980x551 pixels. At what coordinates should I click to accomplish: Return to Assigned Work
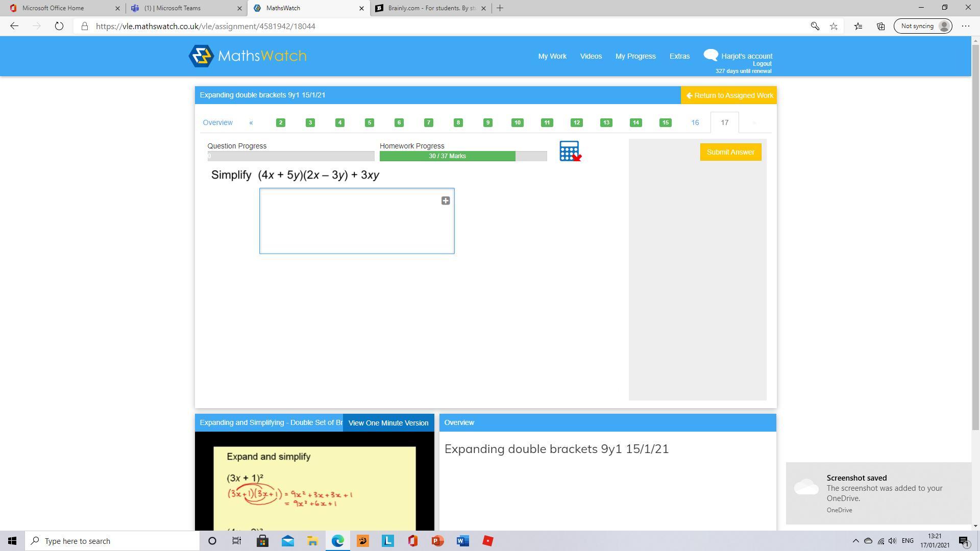coord(729,95)
